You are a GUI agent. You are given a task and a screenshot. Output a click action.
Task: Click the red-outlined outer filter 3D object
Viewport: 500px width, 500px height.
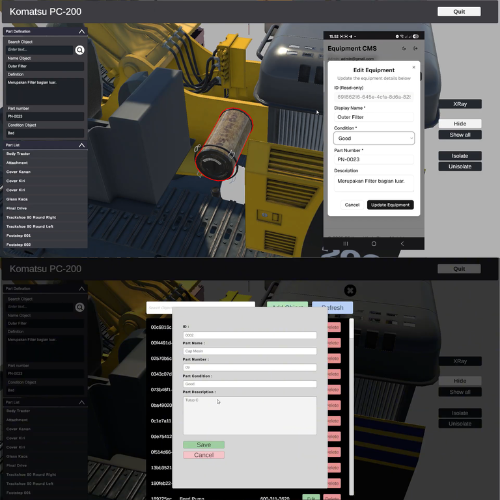(223, 144)
